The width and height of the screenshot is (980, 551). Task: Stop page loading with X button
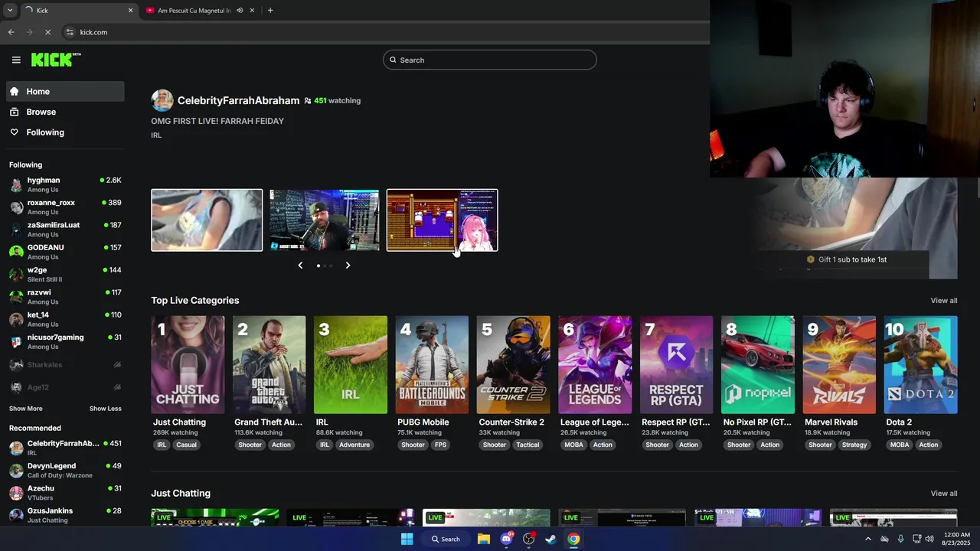click(47, 32)
